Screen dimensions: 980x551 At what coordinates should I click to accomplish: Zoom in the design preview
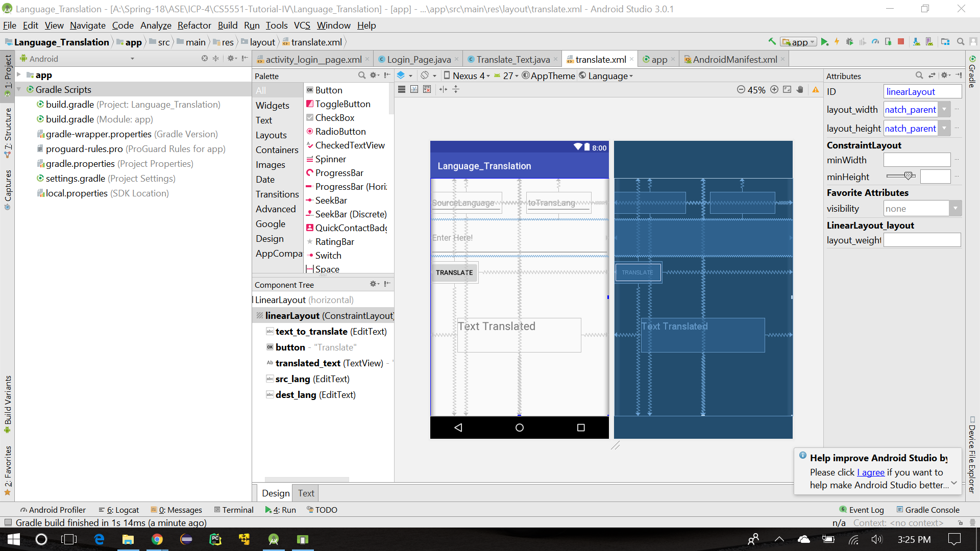point(774,90)
